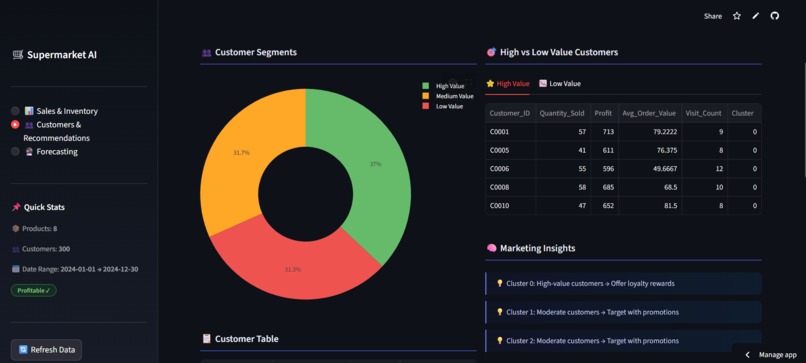The image size is (806, 363).
Task: Click the Cluster 0 lightbulb icon
Action: tap(499, 283)
